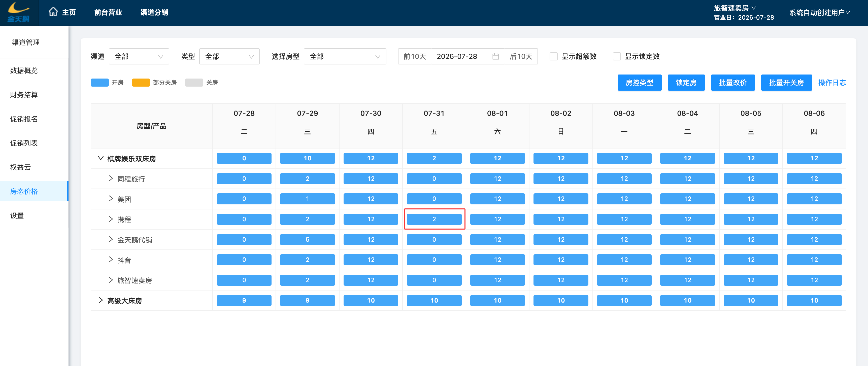The image size is (868, 366).
Task: Click 金天鹅代销 cell for 07-29 showing 5
Action: (x=307, y=239)
